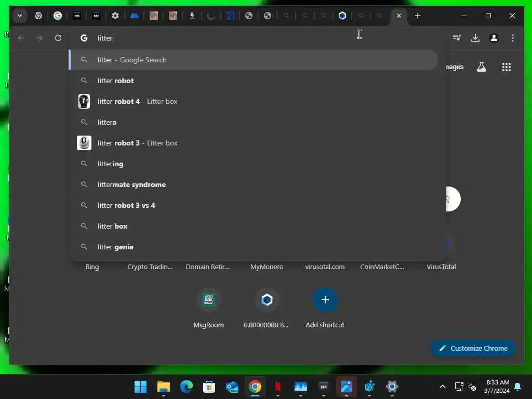Open Chrome's three-dot menu
Screen dimensions: 532x399
[513, 38]
